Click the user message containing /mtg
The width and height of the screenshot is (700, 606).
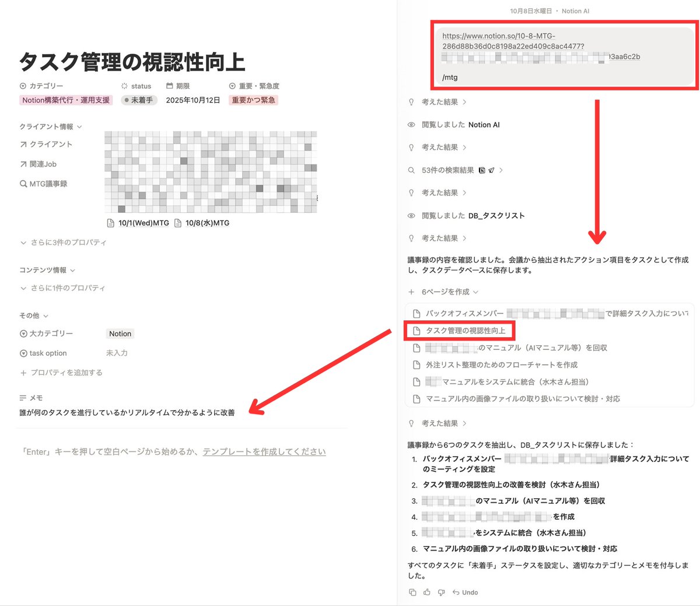(564, 56)
